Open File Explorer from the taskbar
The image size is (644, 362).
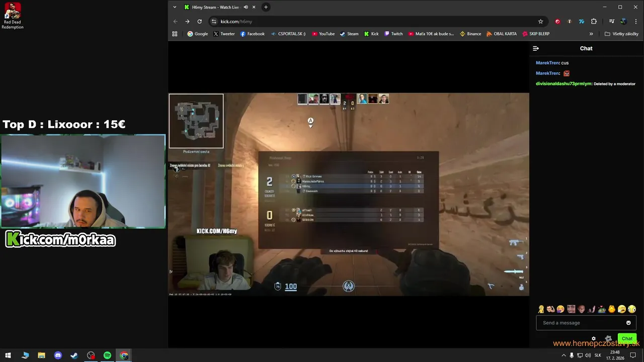click(x=41, y=355)
